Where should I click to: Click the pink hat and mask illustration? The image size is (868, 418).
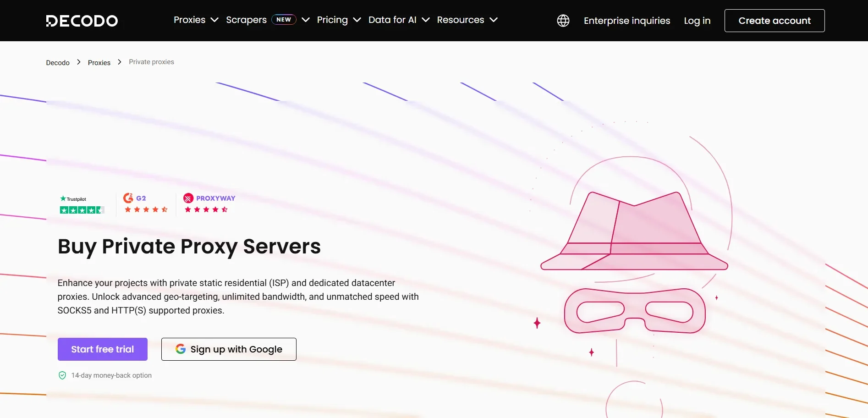[634, 261]
